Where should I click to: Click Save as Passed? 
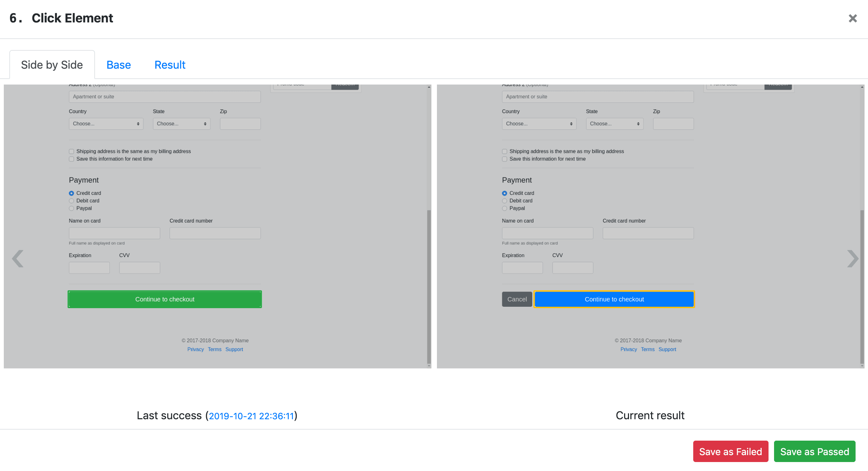[x=814, y=451]
